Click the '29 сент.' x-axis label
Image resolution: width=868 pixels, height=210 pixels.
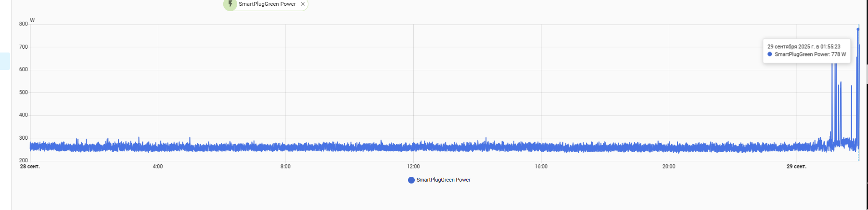(x=796, y=167)
